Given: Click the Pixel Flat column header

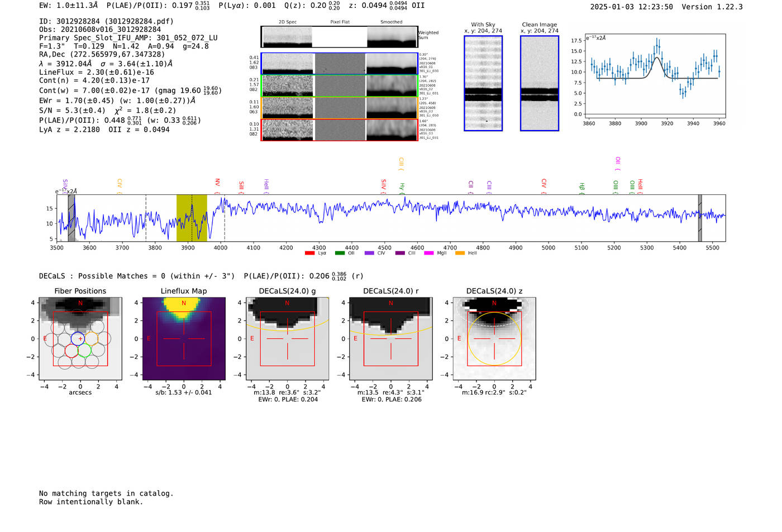Looking at the screenshot, I should [x=340, y=22].
